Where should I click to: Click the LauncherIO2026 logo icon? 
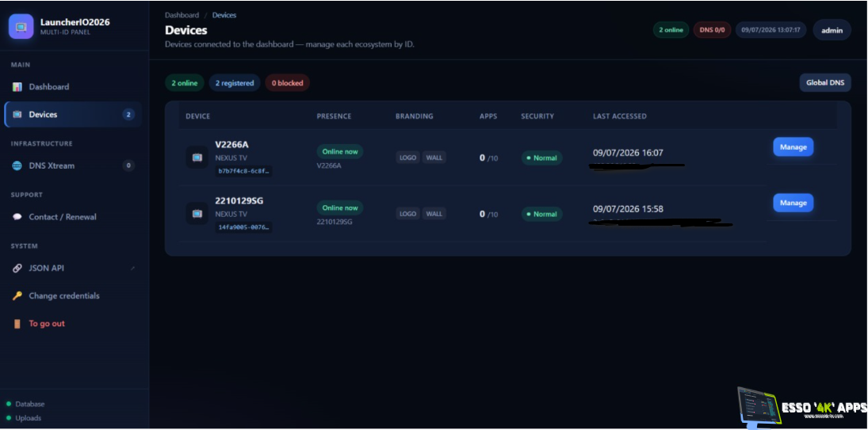tap(21, 27)
